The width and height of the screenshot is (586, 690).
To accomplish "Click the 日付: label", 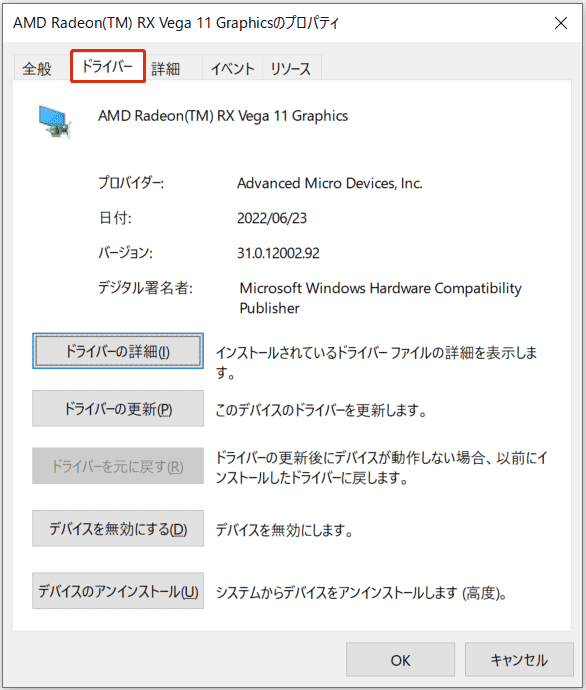I will [x=115, y=218].
